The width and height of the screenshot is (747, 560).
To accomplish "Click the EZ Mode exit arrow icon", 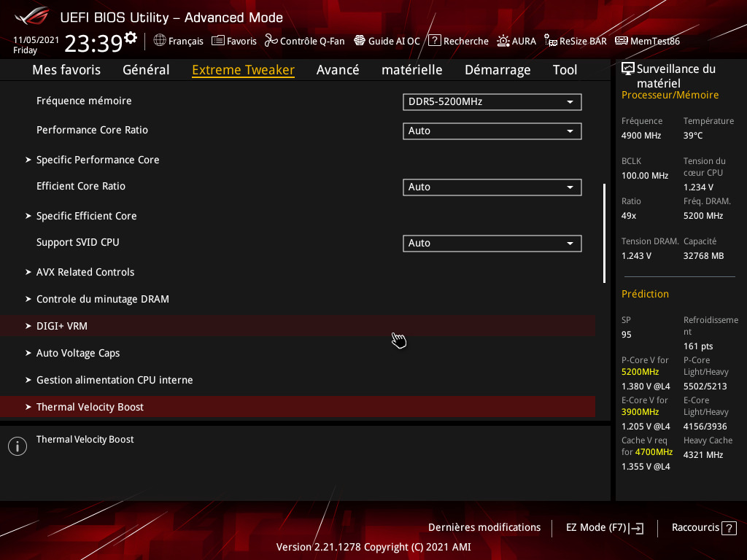I will (x=636, y=528).
